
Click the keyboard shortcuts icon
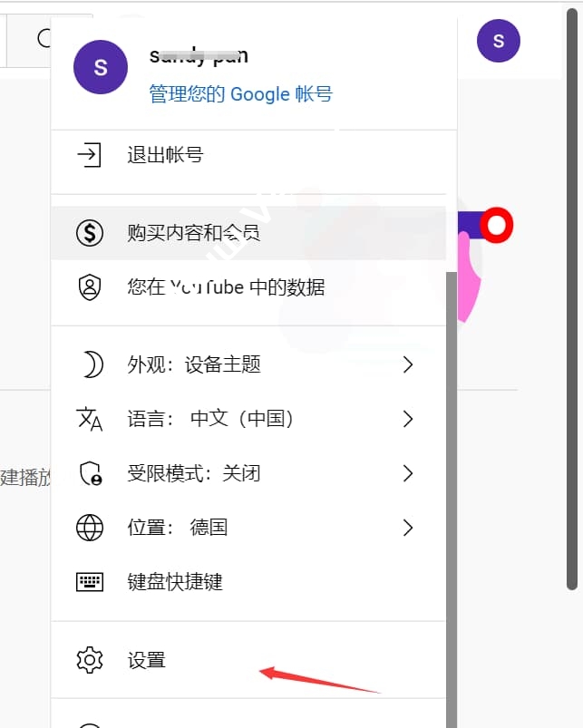(90, 582)
